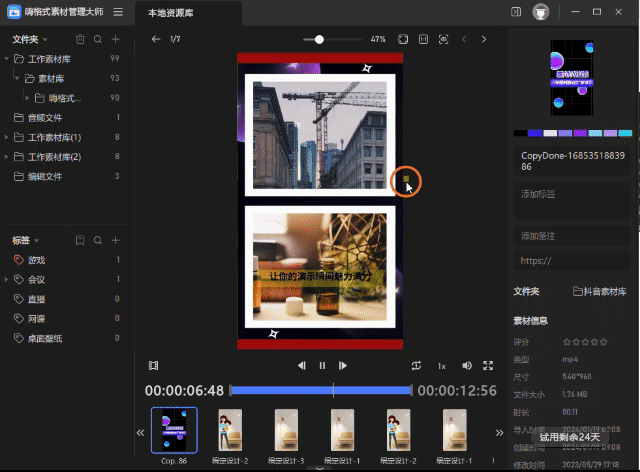Fit preview to window icon
This screenshot has height=472, width=640.
403,39
